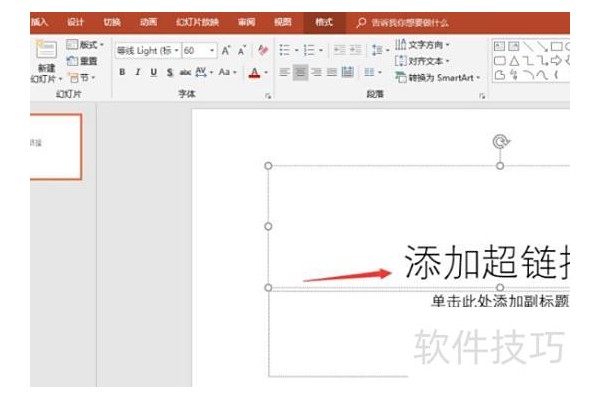Image resolution: width=600 pixels, height=400 pixels.
Task: Open the Paragraph (段落) dialog launcher
Action: point(482,96)
